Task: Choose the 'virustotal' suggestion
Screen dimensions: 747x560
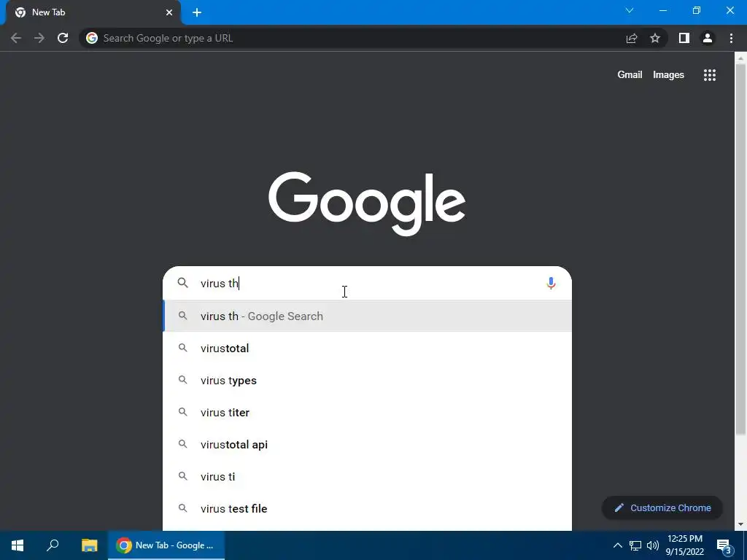Action: click(368, 348)
